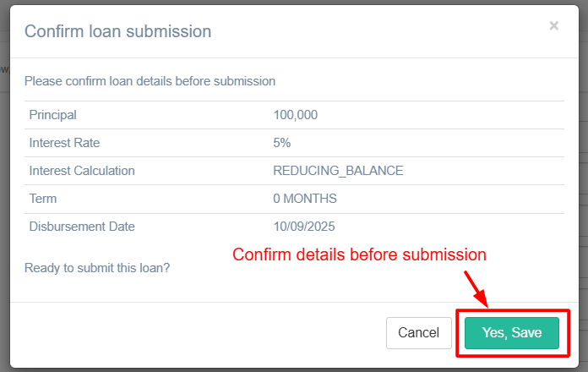588x372 pixels.
Task: Close the Confirm loan submission dialog
Action: (553, 26)
